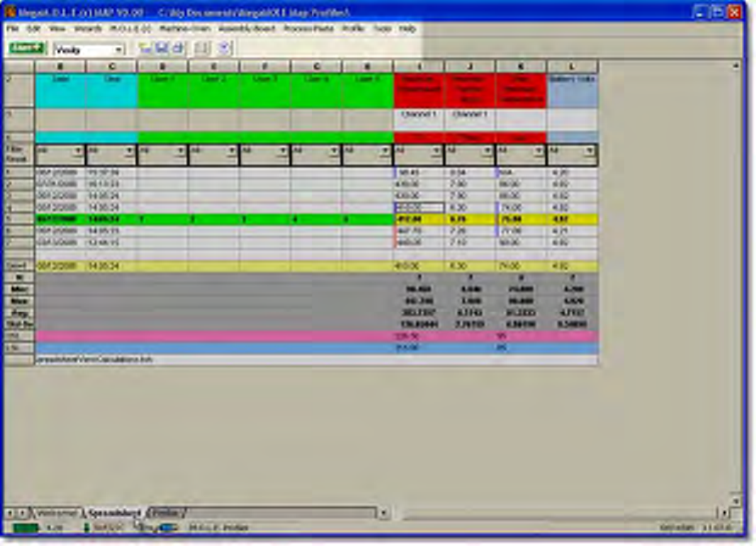The height and width of the screenshot is (546, 756).
Task: Click the open folder toolbar icon
Action: 145,48
